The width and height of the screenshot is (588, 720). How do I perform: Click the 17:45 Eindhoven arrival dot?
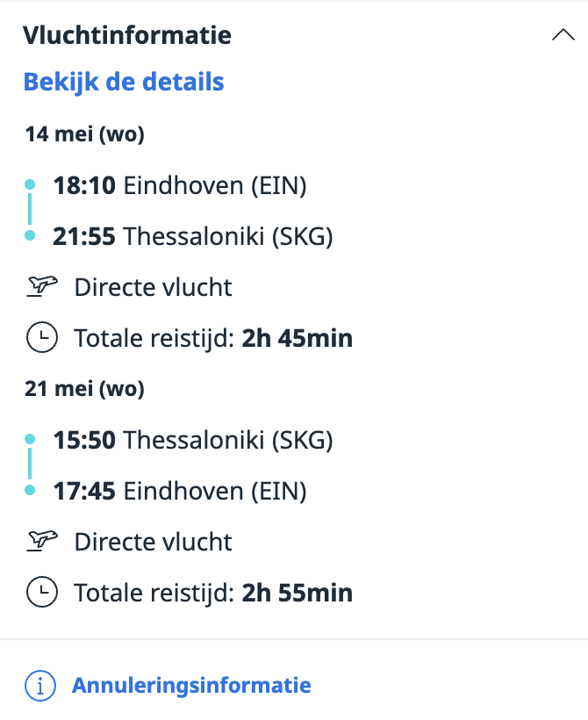pyautogui.click(x=30, y=490)
